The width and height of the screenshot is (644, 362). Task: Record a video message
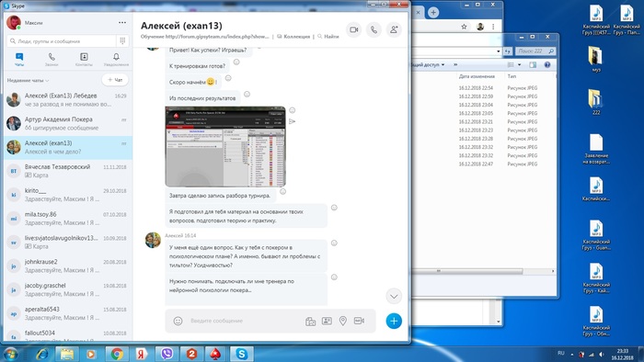pyautogui.click(x=359, y=321)
